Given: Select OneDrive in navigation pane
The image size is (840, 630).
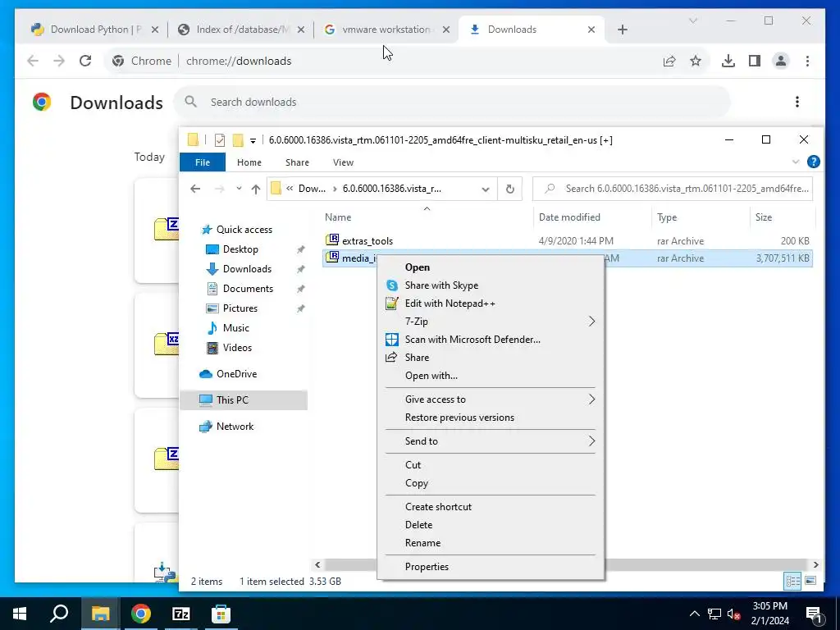Looking at the screenshot, I should coord(236,374).
